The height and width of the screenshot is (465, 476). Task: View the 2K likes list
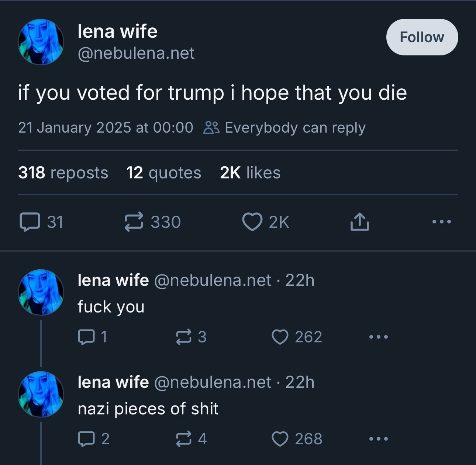pos(250,172)
